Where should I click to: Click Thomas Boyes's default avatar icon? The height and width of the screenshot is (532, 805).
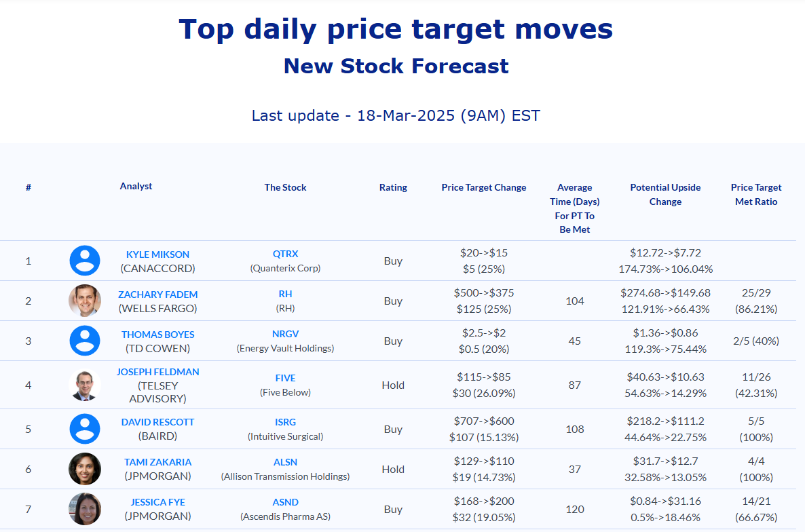coord(85,341)
